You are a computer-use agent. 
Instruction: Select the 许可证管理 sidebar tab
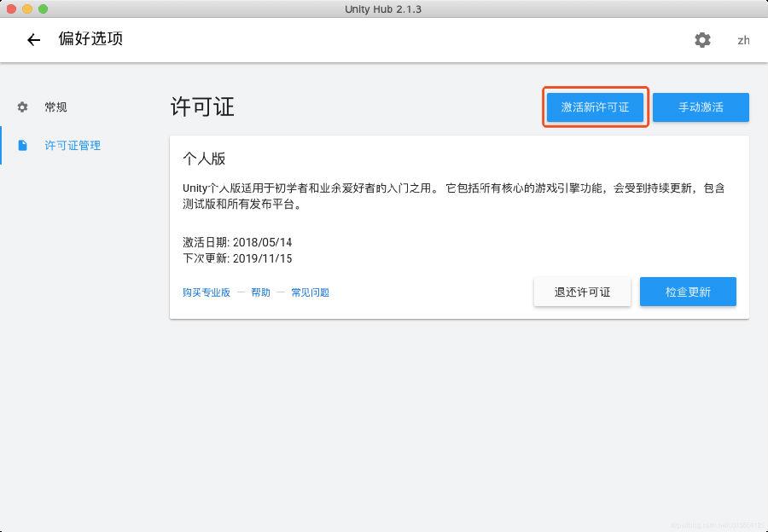[x=73, y=145]
